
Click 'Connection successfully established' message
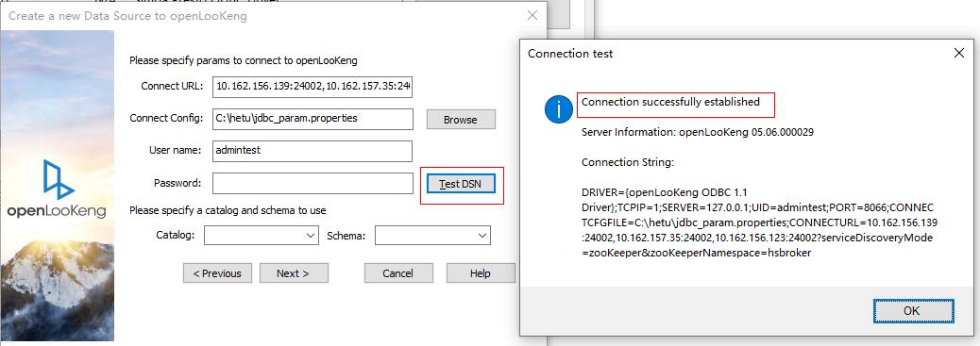[670, 102]
